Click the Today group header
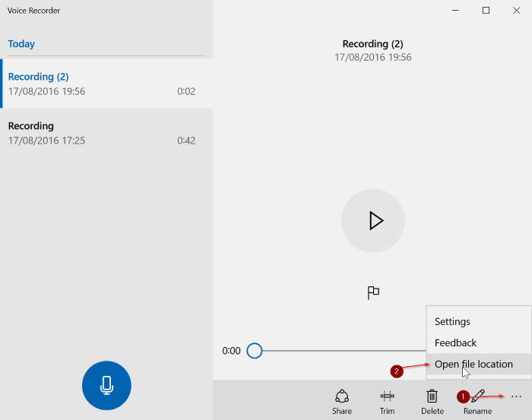 pyautogui.click(x=21, y=44)
